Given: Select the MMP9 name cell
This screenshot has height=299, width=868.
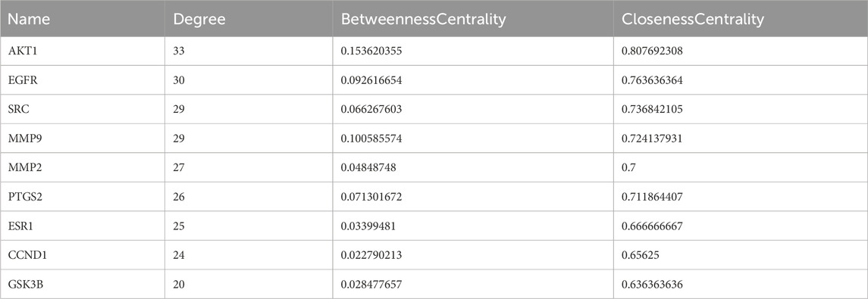Looking at the screenshot, I should click(21, 139).
